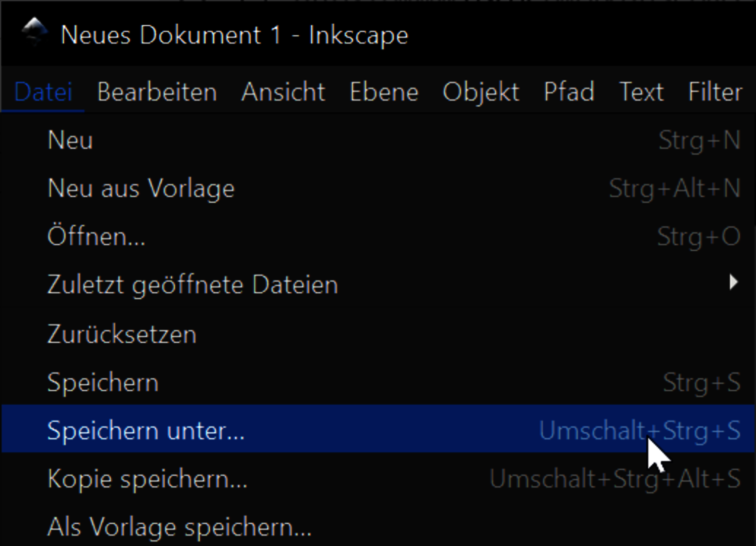Viewport: 756px width, 546px height.
Task: Open the Bearbeiten menu
Action: pyautogui.click(x=157, y=92)
